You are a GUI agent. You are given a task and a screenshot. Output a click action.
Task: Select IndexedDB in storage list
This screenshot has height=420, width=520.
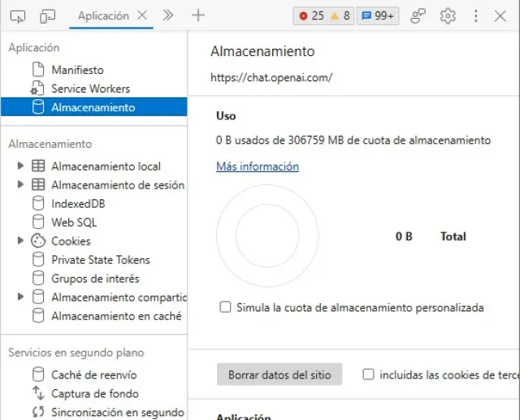(78, 204)
